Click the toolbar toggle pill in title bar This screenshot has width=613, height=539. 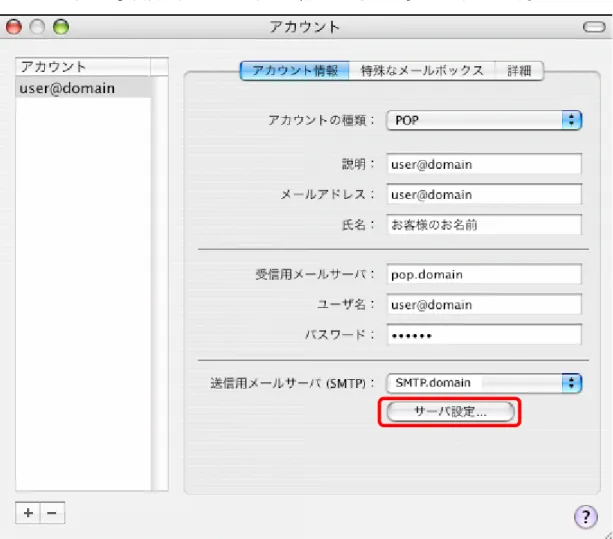pyautogui.click(x=593, y=27)
